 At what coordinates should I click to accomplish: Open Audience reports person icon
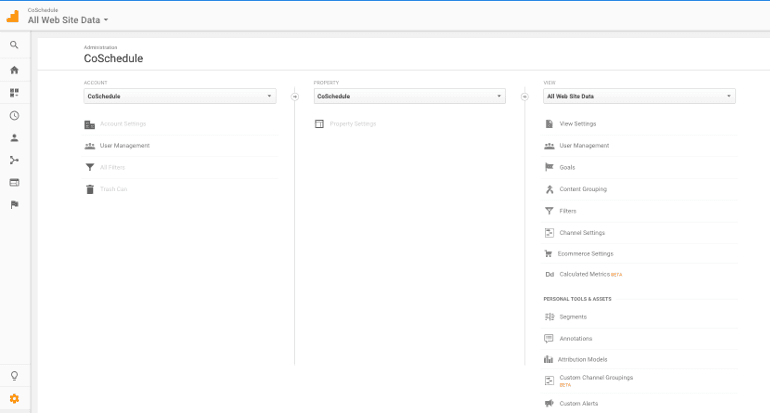pyautogui.click(x=14, y=138)
